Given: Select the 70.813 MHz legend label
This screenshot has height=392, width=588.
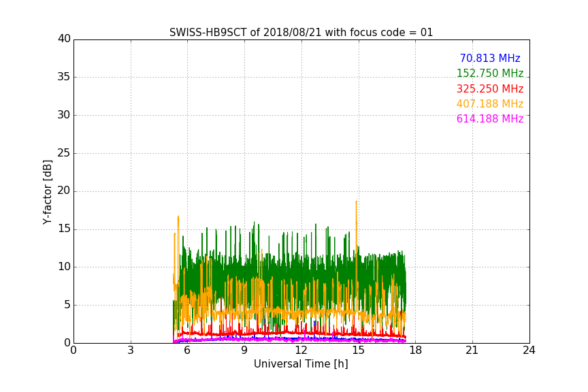Looking at the screenshot, I should point(490,58).
